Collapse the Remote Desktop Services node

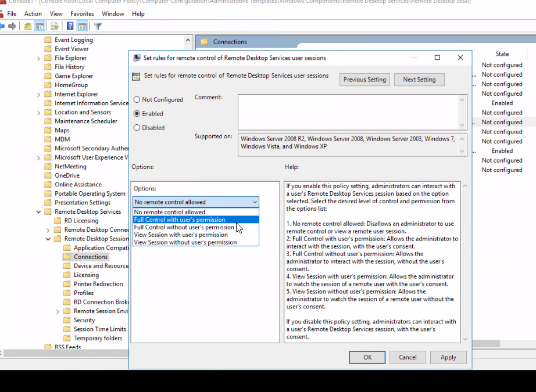(38, 212)
